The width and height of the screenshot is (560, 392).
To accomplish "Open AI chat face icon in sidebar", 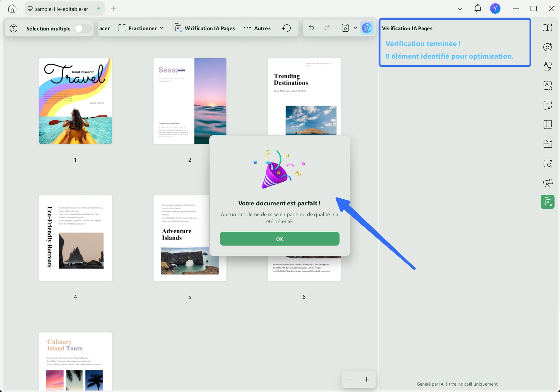I will (x=548, y=47).
